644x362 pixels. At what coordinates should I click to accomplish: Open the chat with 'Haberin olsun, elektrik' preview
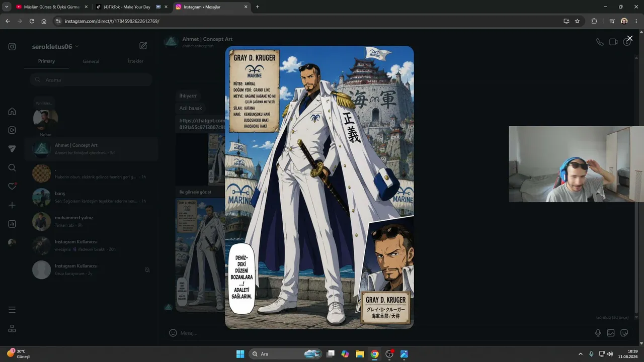pyautogui.click(x=91, y=173)
